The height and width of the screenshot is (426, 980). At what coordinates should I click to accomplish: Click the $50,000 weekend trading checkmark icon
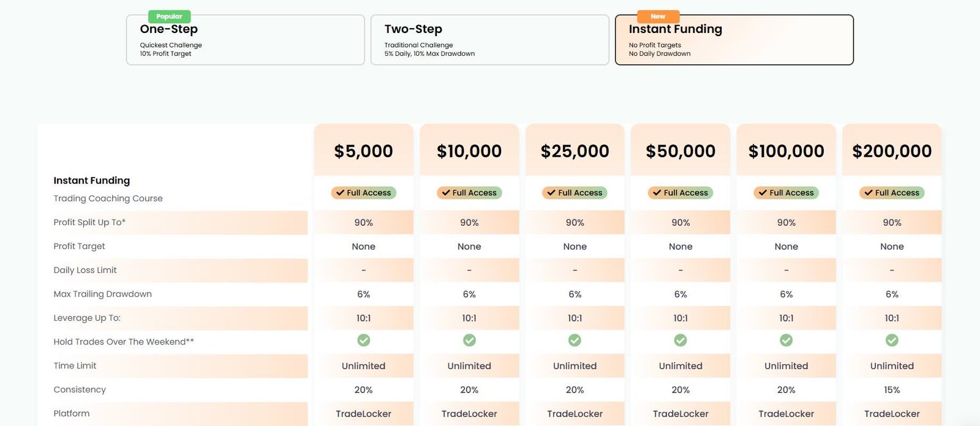[680, 340]
